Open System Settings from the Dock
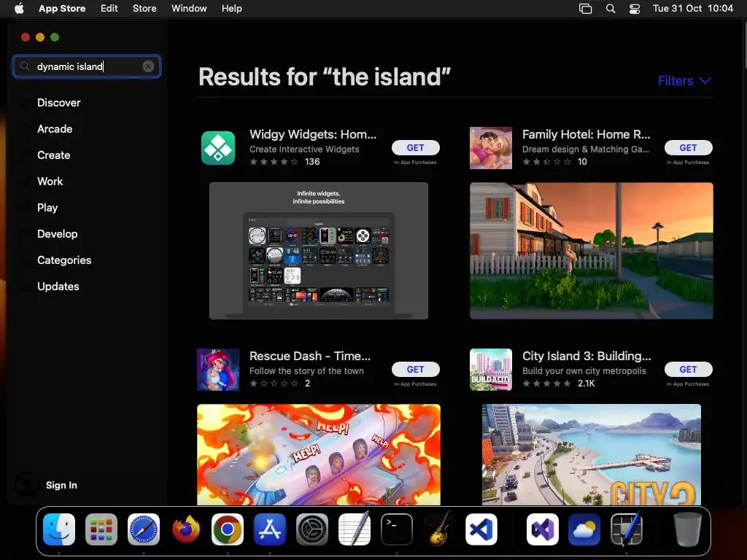 tap(312, 529)
